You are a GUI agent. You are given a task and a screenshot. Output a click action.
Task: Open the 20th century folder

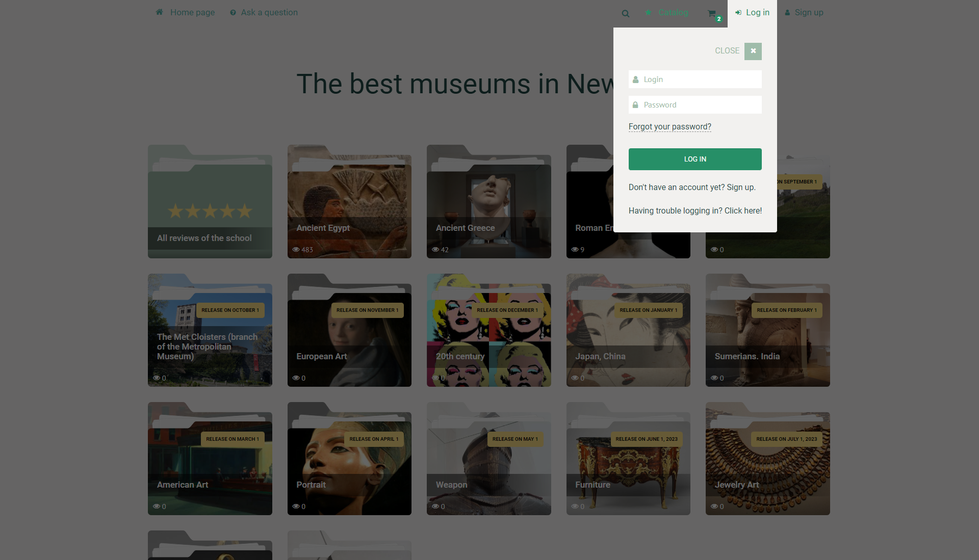(488, 330)
